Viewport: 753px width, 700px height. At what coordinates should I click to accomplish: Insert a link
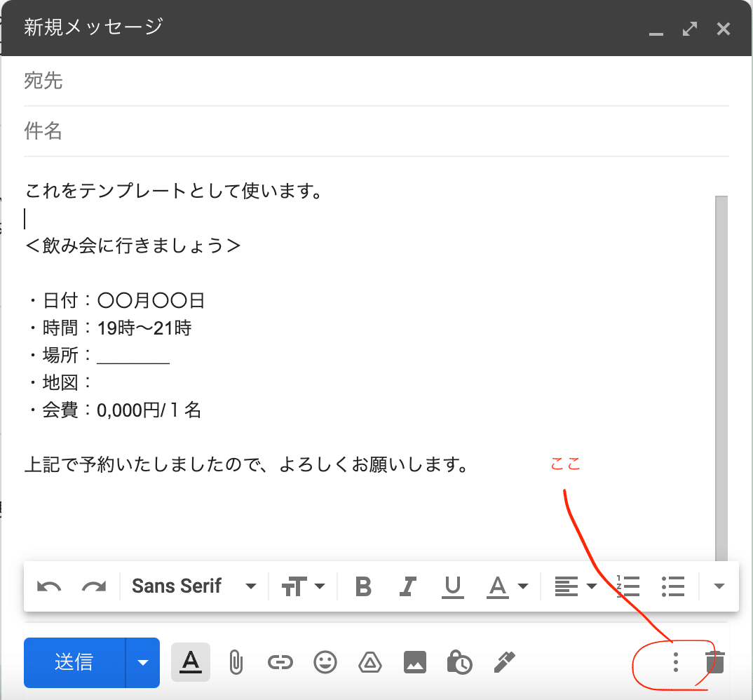coord(280,663)
